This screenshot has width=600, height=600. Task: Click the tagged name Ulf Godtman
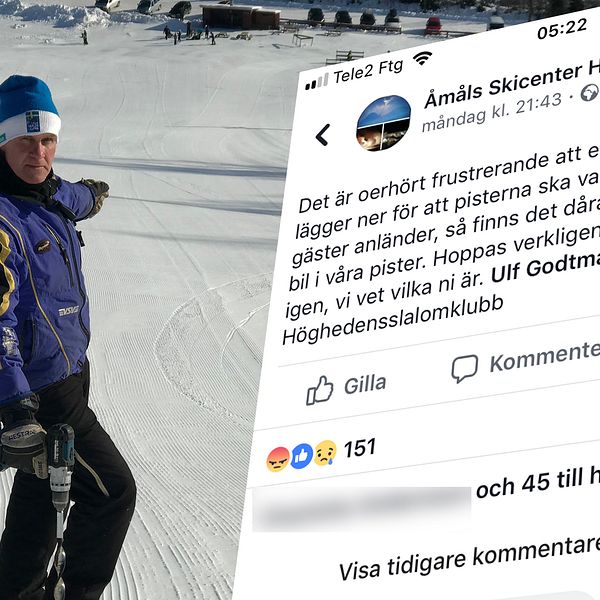545,267
